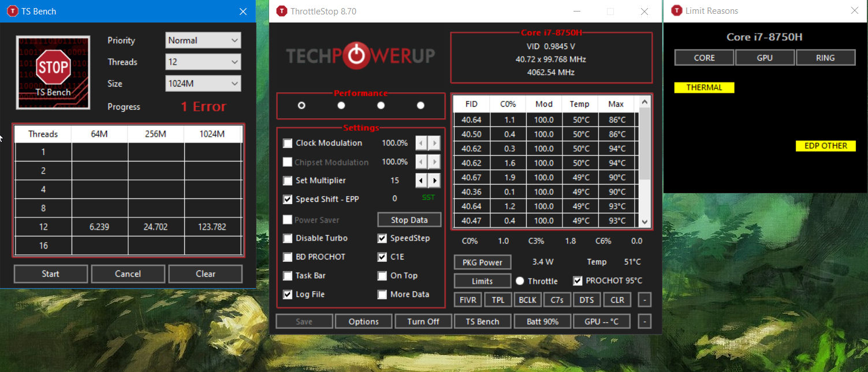The height and width of the screenshot is (372, 868).
Task: Click the CLR button
Action: [617, 300]
